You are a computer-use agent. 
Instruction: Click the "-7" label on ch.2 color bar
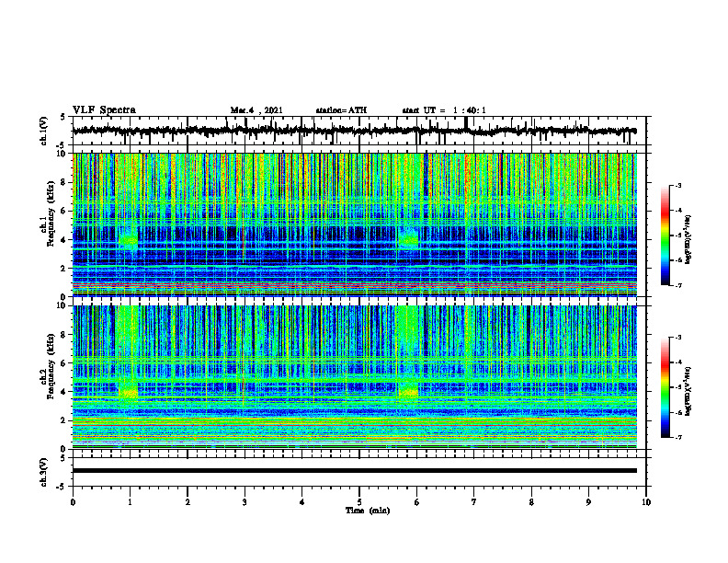pos(677,437)
